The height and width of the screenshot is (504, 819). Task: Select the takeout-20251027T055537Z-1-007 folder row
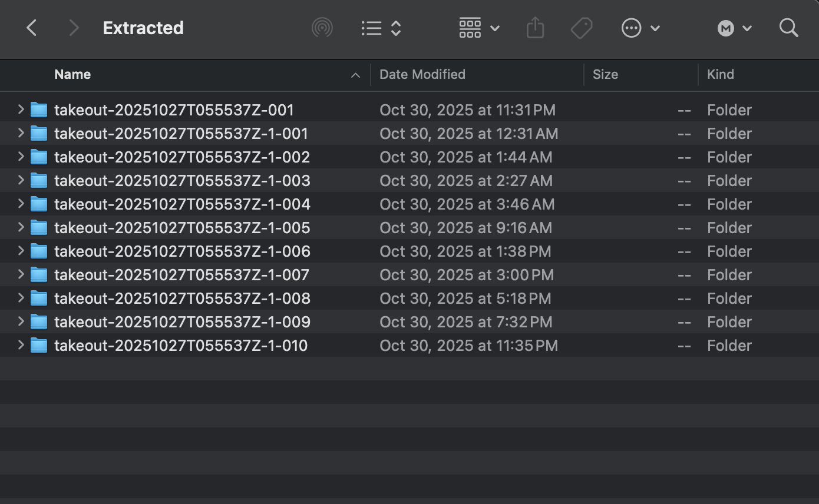click(181, 275)
